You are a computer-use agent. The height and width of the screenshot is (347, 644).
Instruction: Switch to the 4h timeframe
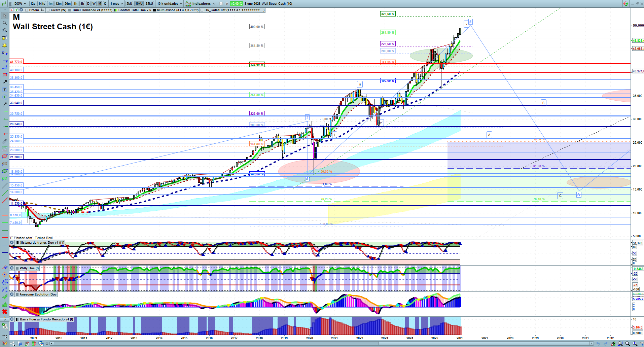tap(82, 4)
